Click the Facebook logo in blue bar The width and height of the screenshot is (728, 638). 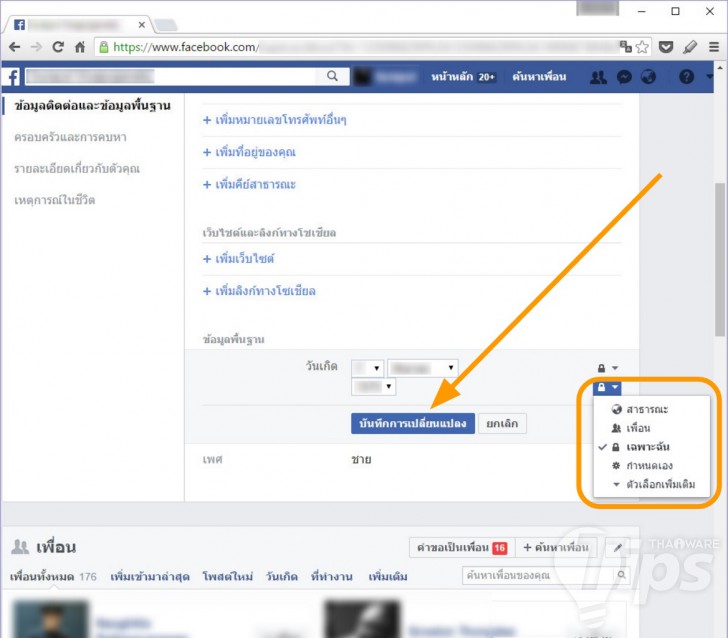[x=13, y=77]
